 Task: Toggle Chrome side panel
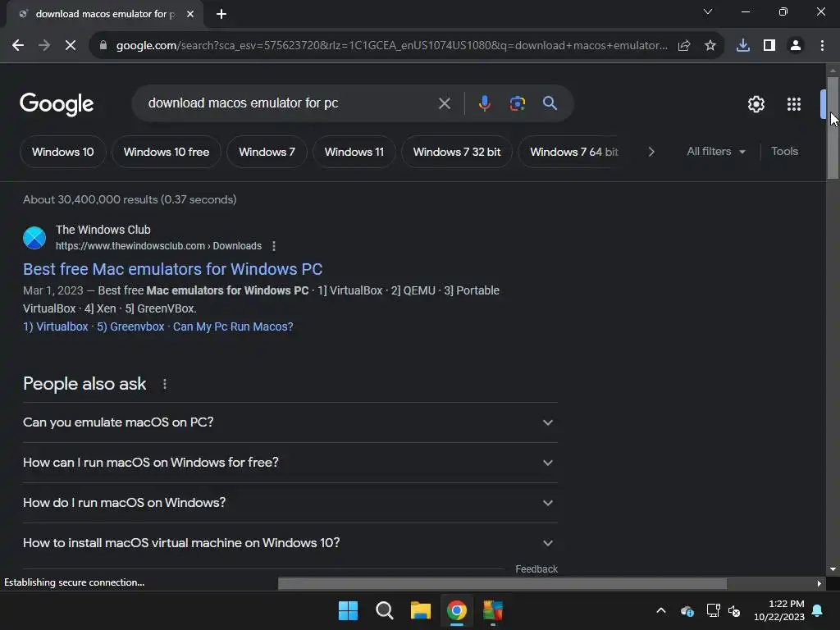coord(769,46)
